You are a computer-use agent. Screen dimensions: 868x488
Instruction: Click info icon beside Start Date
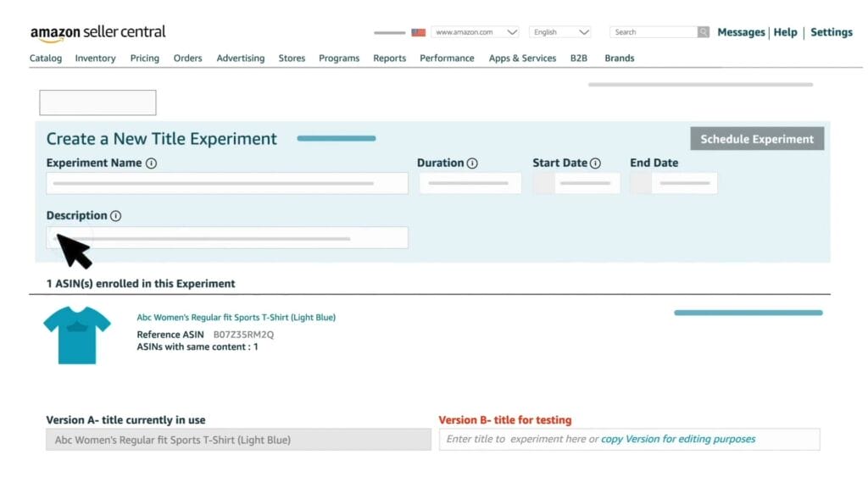[x=595, y=164]
